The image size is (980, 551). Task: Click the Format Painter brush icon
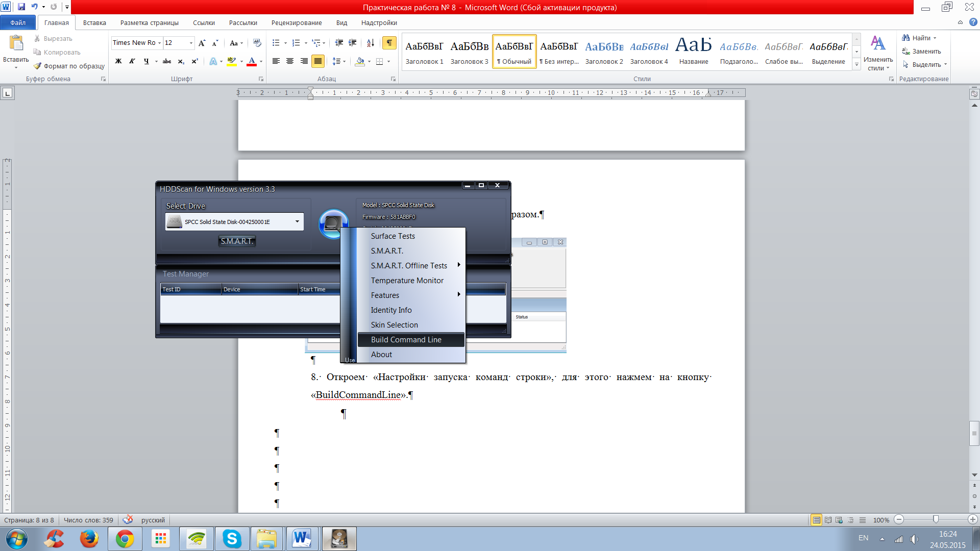click(37, 66)
